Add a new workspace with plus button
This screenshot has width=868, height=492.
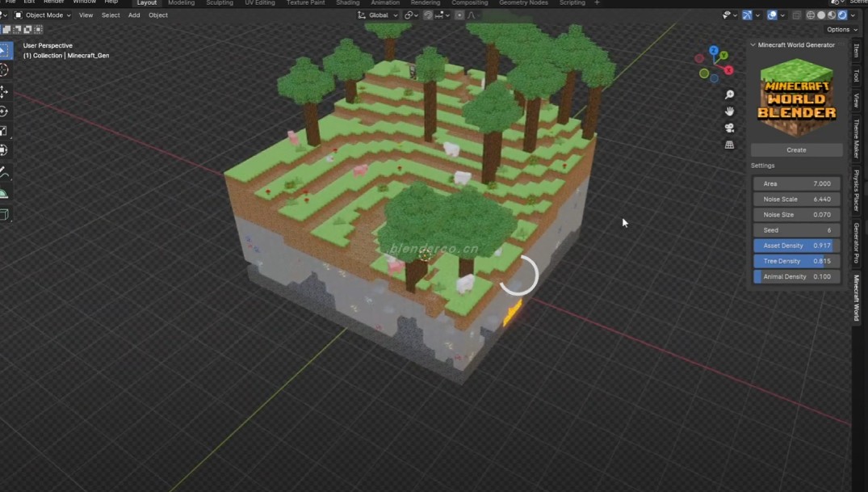[x=597, y=2]
